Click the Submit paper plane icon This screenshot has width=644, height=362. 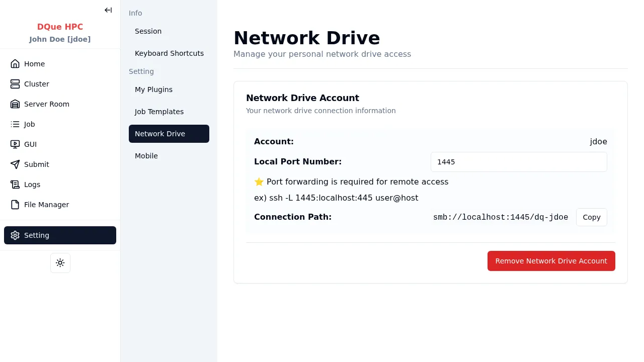coord(15,164)
